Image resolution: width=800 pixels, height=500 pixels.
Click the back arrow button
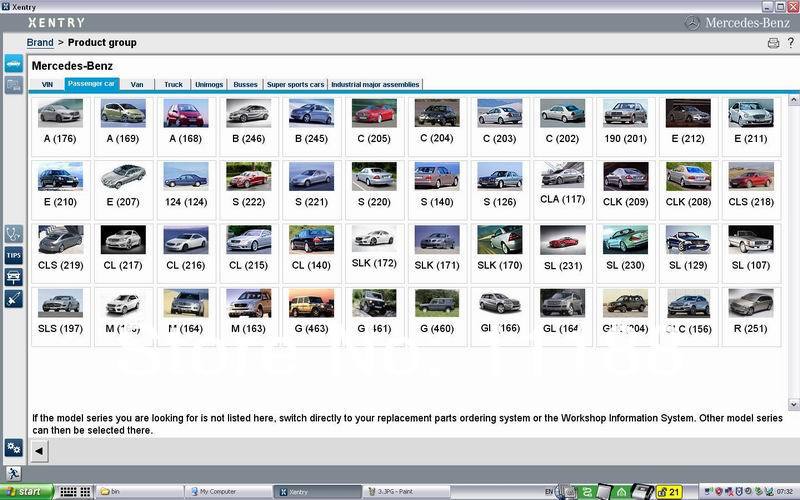[39, 451]
